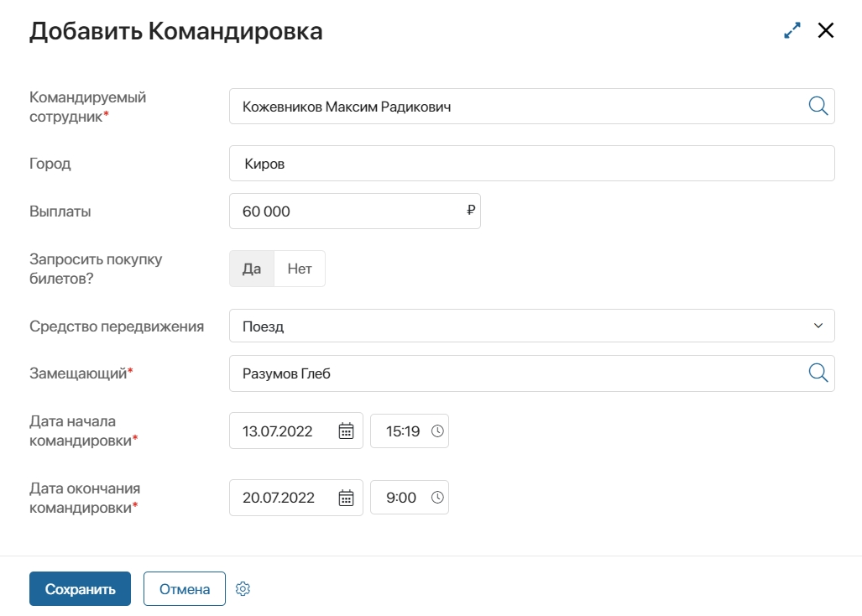Screen dimensions: 862x616
Task: Expand the dialog to full screen
Action: point(791,31)
